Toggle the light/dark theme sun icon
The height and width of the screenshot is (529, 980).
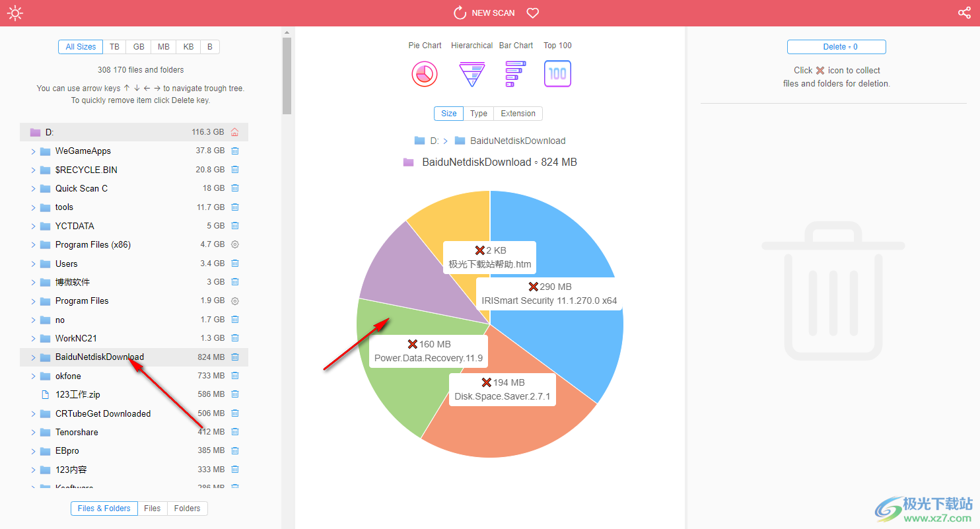click(x=15, y=13)
